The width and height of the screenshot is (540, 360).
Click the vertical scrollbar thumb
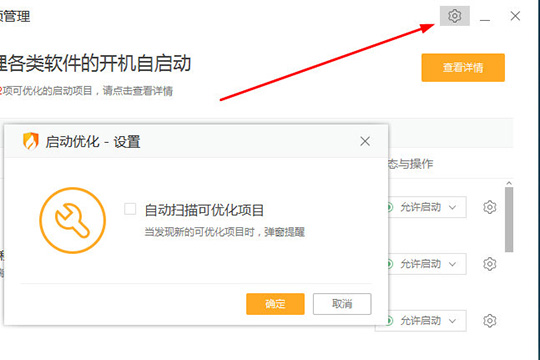click(x=509, y=219)
